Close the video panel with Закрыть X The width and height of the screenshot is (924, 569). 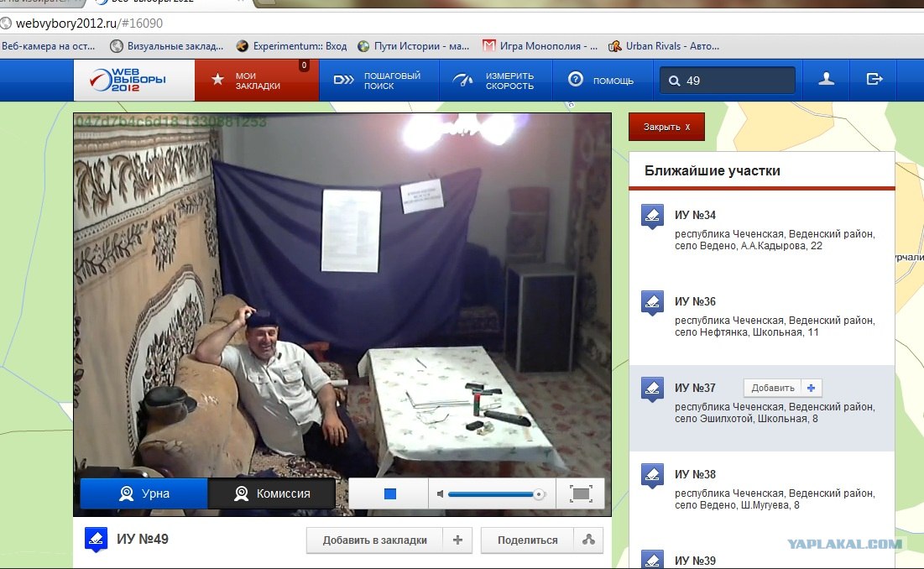(666, 127)
